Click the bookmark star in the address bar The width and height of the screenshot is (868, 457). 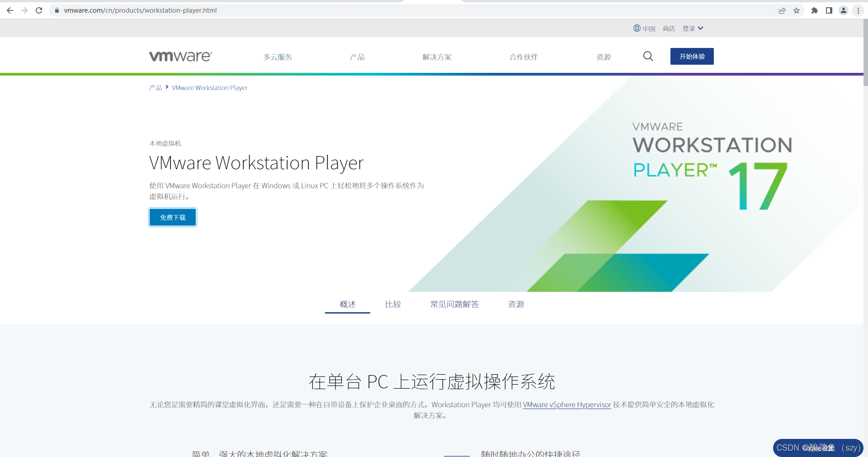[797, 10]
